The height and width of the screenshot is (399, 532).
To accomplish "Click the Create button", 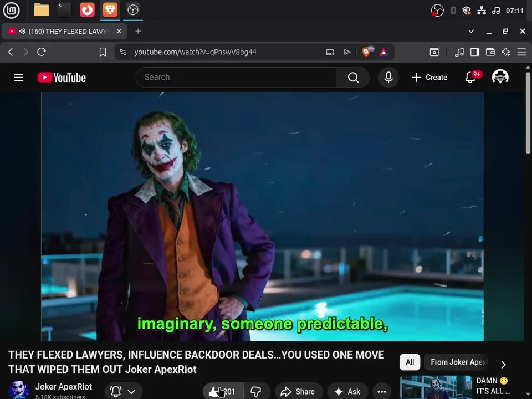I will tap(429, 78).
